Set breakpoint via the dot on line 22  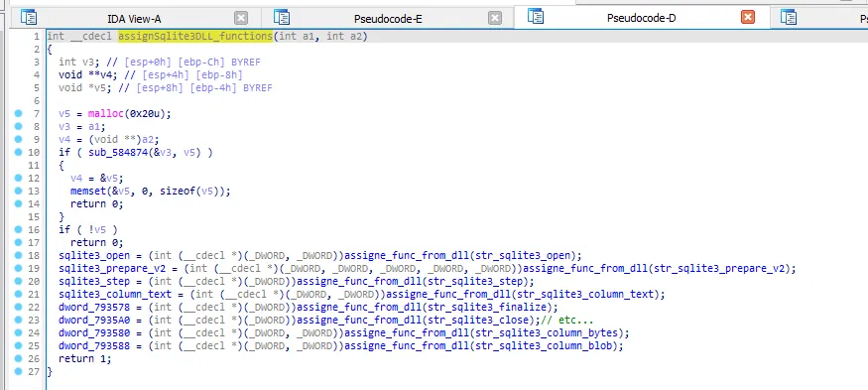[18, 307]
